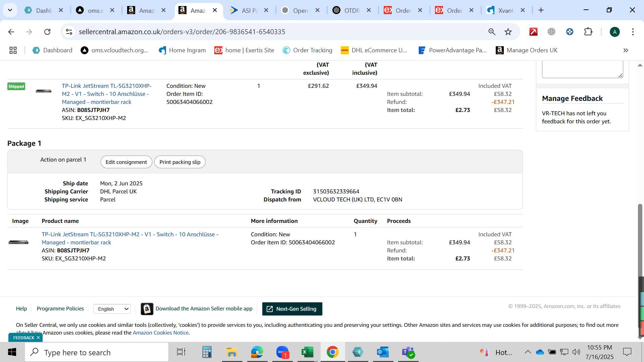
Task: Open the red arrow extension icon
Action: [x=533, y=32]
